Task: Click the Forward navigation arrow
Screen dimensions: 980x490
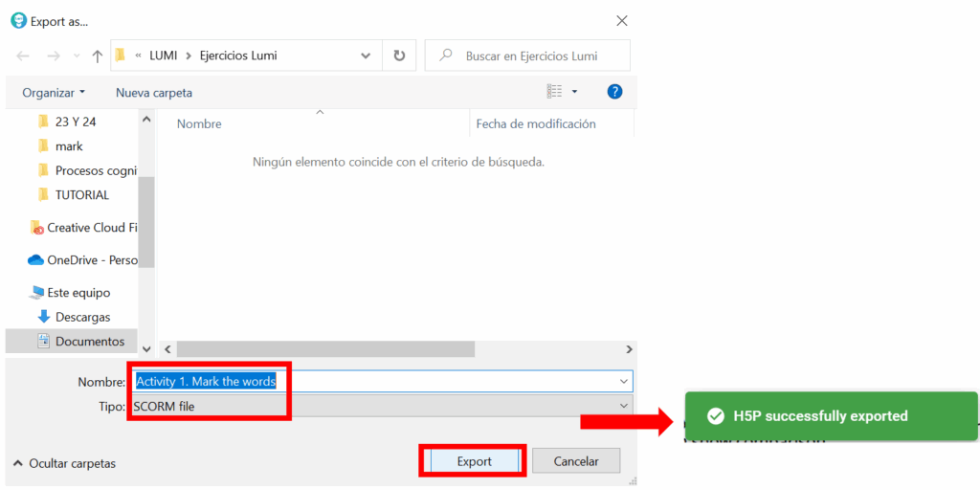Action: 54,56
